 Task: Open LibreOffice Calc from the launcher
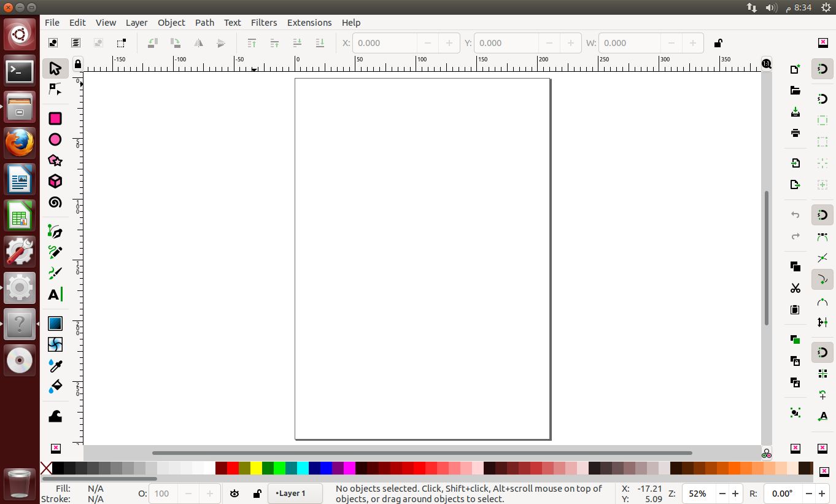pyautogui.click(x=20, y=216)
